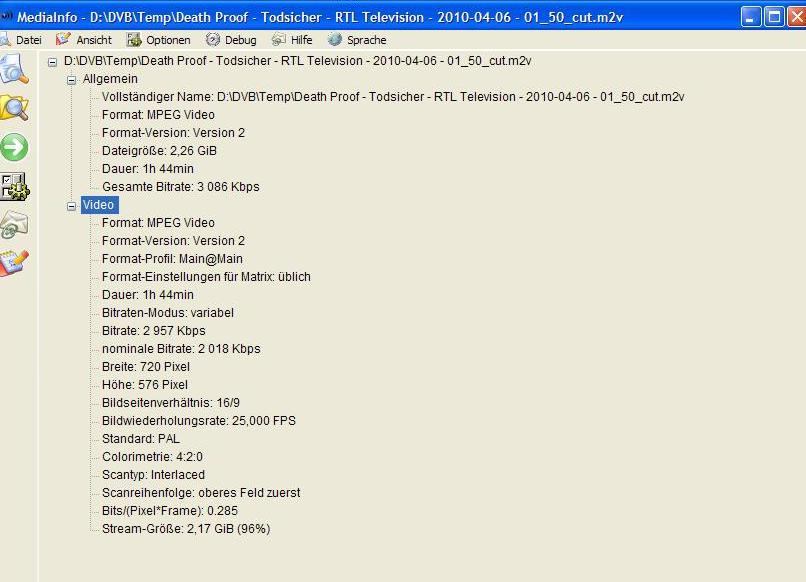Screen dimensions: 806x582
Task: Click the green arrow export icon
Action: tap(14, 147)
